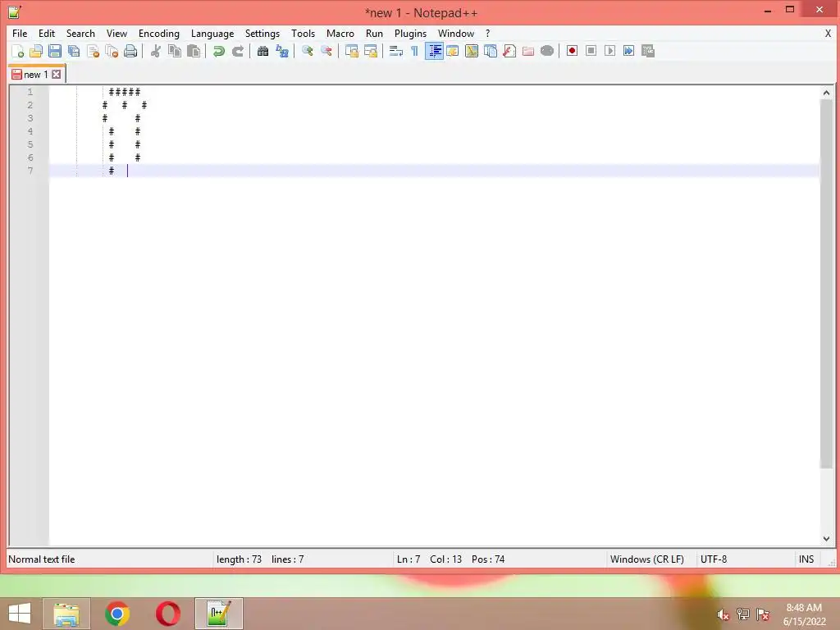Image resolution: width=840 pixels, height=630 pixels.
Task: Open the View menu
Action: point(116,33)
